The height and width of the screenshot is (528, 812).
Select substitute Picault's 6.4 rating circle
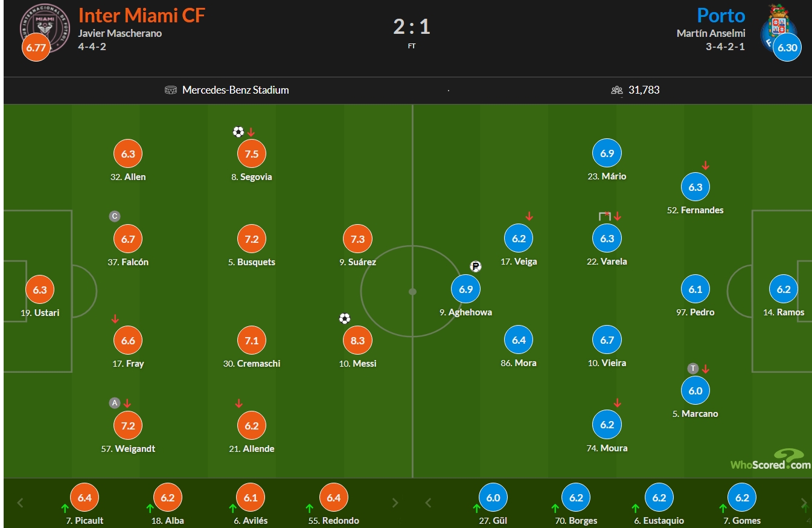(85, 498)
